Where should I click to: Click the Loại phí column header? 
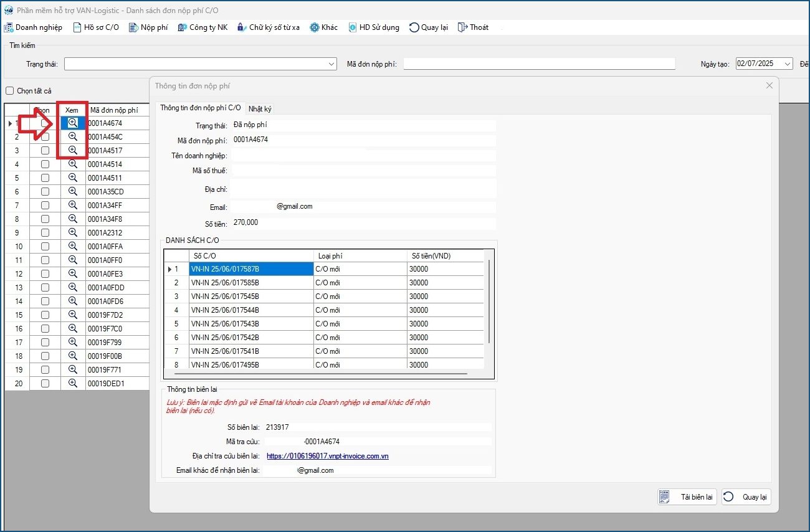click(x=360, y=256)
